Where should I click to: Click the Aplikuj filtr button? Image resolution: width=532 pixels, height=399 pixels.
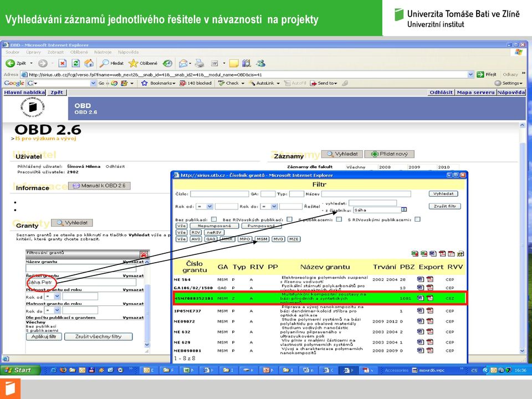[44, 336]
